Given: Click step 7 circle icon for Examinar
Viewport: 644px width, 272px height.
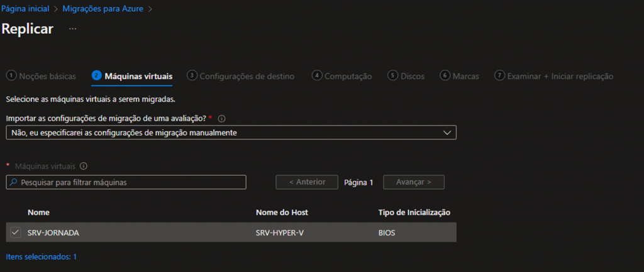Looking at the screenshot, I should pos(500,76).
